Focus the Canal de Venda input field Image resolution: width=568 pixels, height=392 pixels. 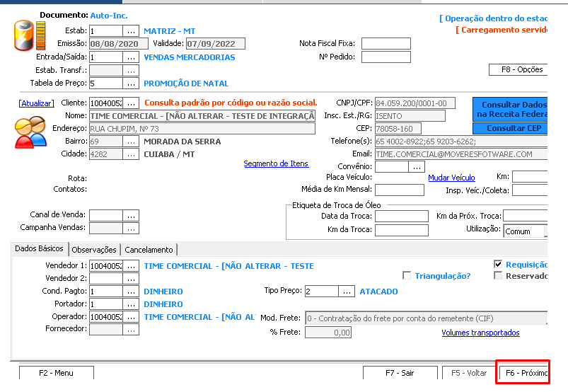(106, 215)
